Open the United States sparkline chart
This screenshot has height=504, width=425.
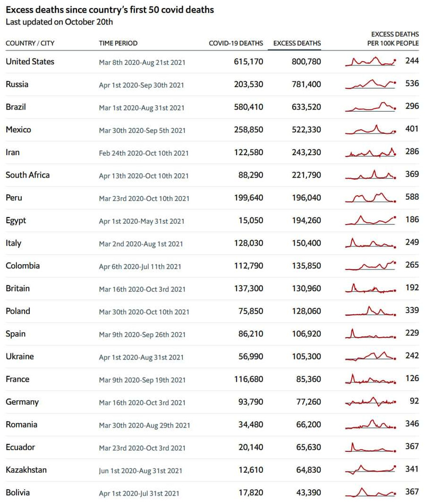pos(370,62)
